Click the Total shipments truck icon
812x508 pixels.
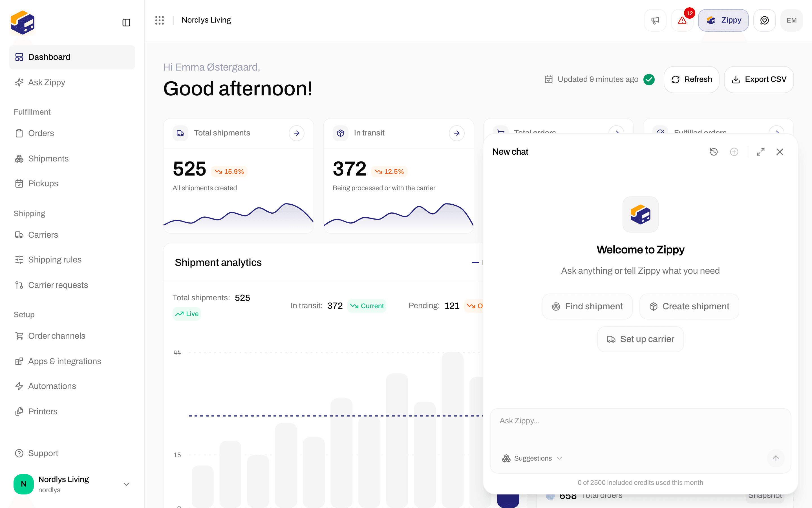click(180, 133)
